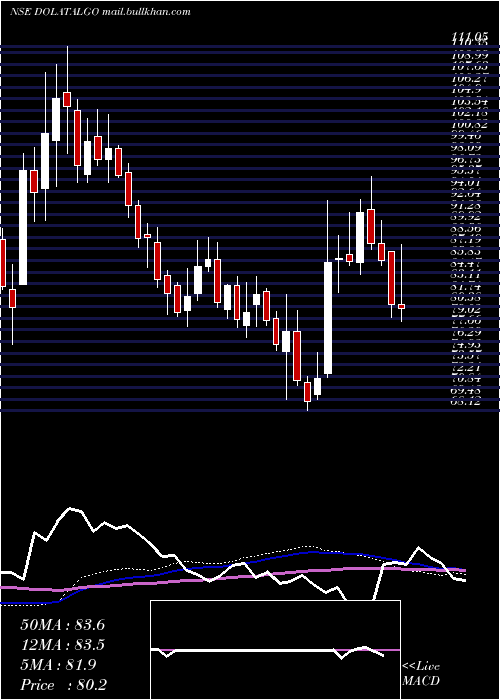Click the <<Live MACD label
Screen dimensions: 500x700
[421, 674]
